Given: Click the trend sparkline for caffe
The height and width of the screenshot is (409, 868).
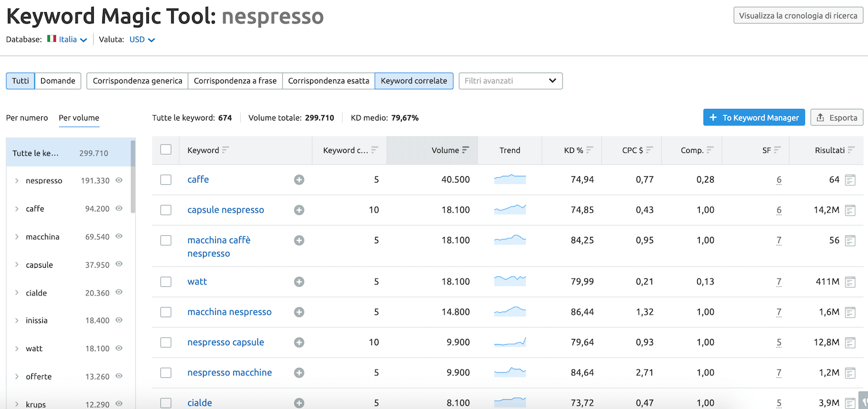Looking at the screenshot, I should coord(510,180).
